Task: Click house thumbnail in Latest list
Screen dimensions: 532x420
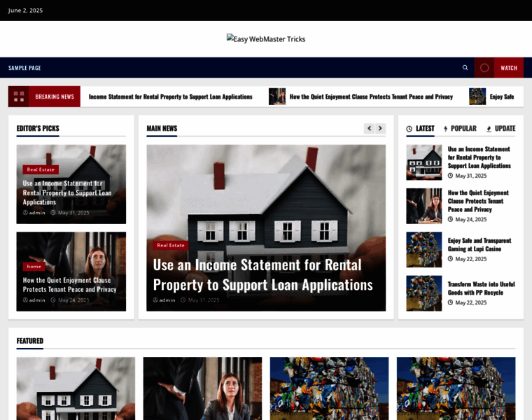Action: (424, 162)
